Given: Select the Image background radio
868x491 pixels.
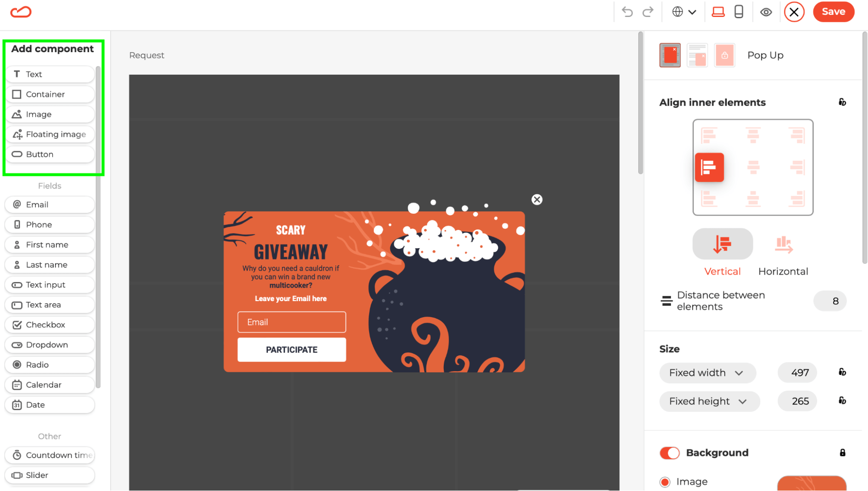Looking at the screenshot, I should pos(665,482).
